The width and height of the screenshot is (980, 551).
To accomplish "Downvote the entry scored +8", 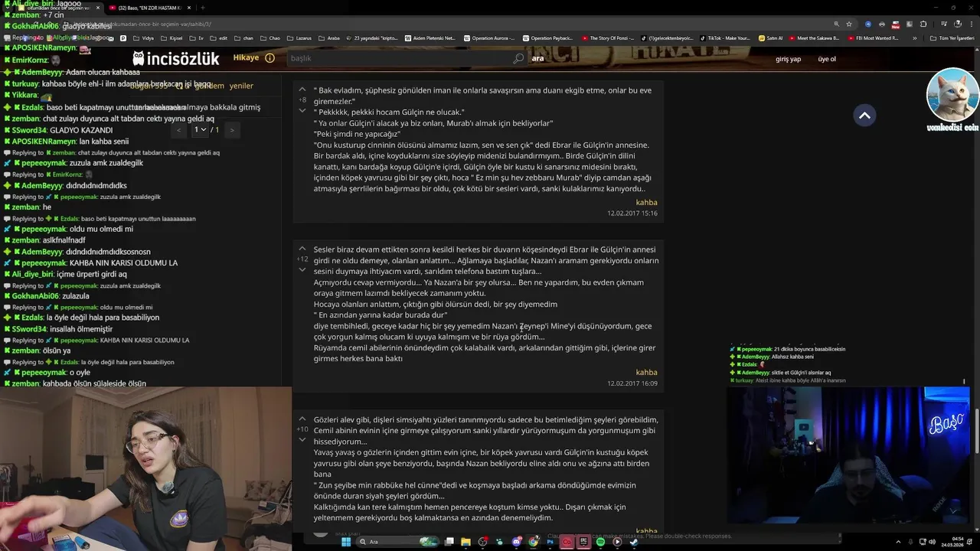I will pos(302,111).
